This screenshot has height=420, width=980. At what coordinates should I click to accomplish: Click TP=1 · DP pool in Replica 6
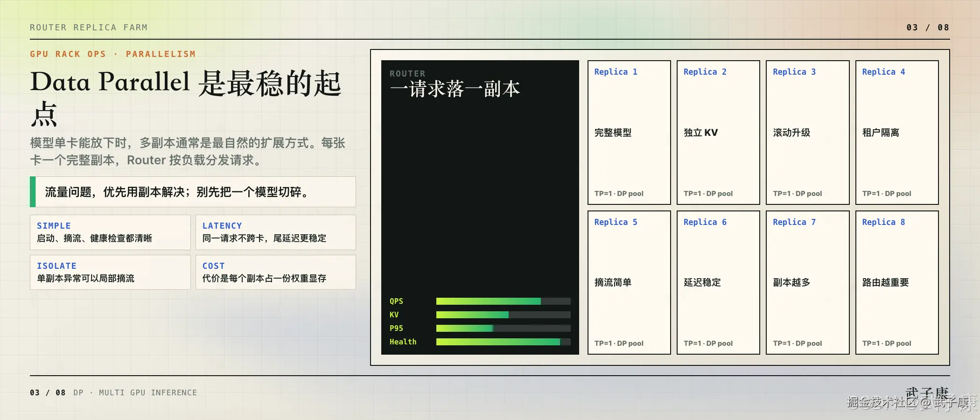pyautogui.click(x=708, y=343)
